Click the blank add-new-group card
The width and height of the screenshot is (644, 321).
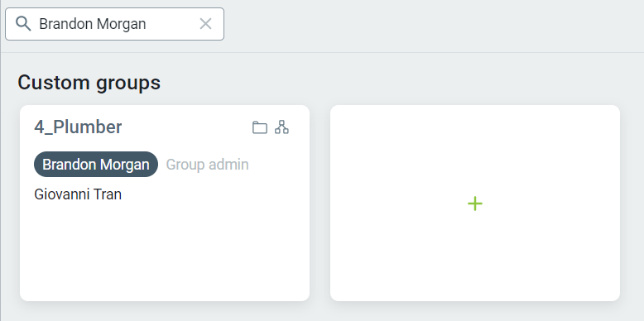tap(475, 204)
